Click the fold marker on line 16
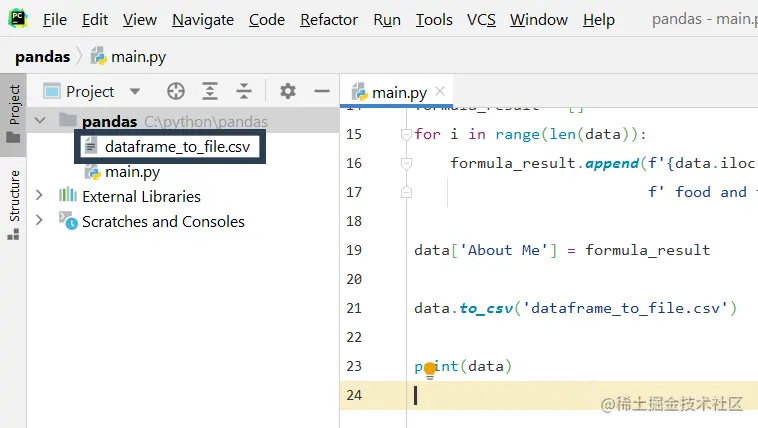758x428 pixels. pyautogui.click(x=406, y=164)
